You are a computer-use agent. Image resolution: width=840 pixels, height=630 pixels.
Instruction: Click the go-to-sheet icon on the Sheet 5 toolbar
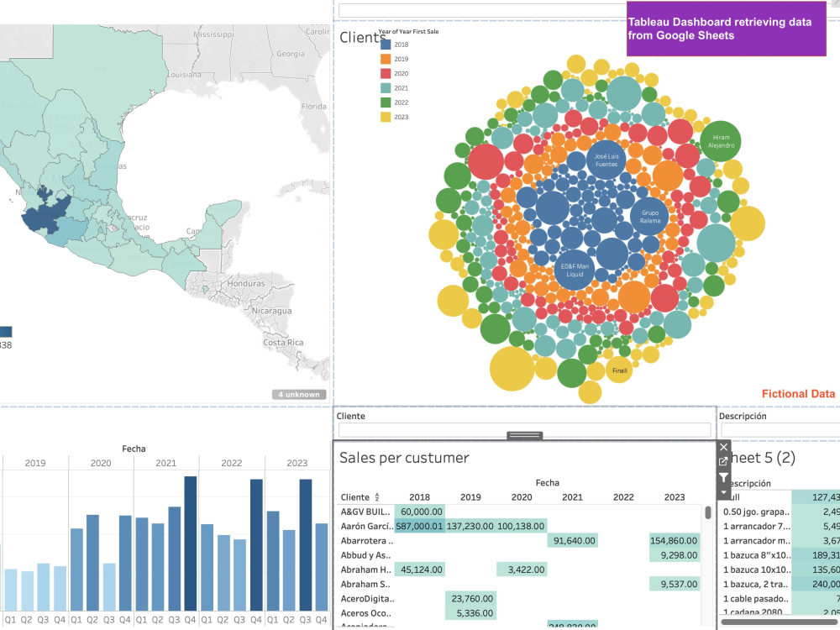point(723,459)
